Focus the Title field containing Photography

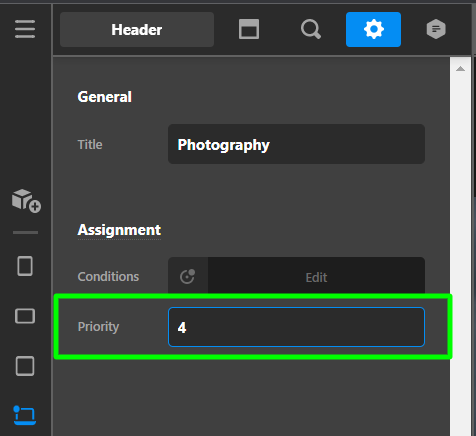296,144
